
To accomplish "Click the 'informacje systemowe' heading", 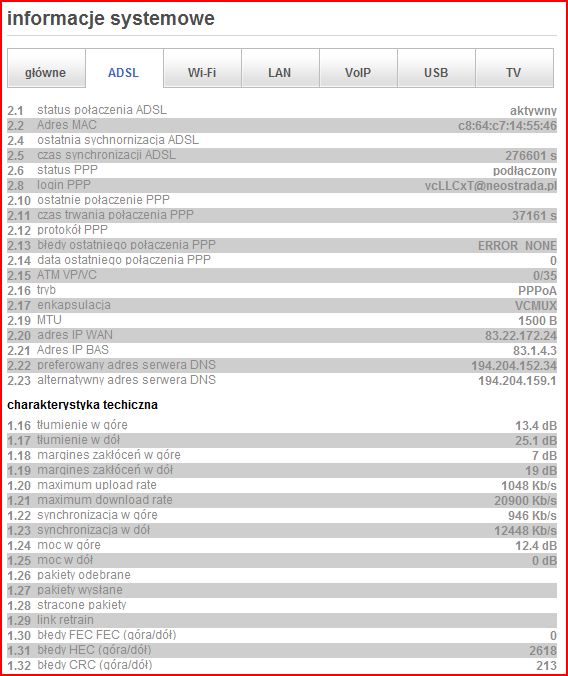I will point(111,19).
